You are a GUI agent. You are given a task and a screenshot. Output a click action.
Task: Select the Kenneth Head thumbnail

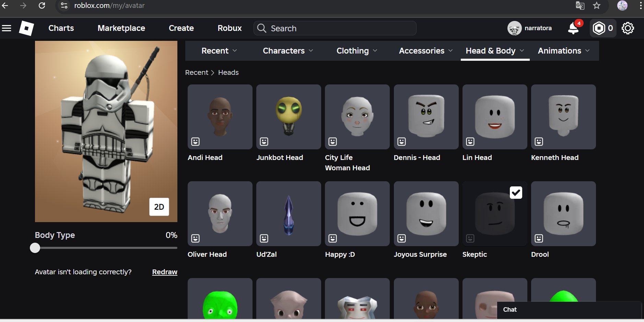[x=563, y=117]
